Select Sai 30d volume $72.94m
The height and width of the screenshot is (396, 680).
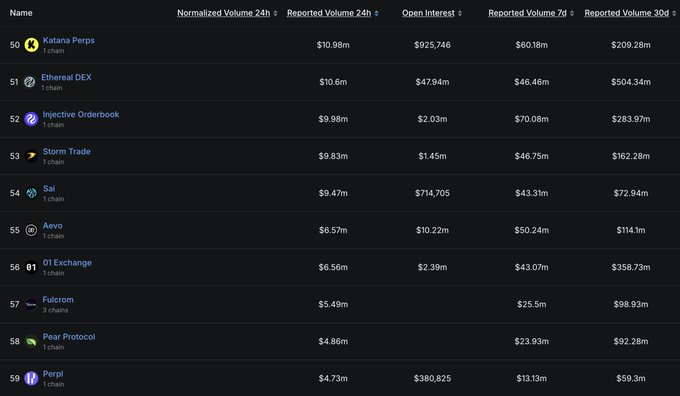click(x=631, y=193)
